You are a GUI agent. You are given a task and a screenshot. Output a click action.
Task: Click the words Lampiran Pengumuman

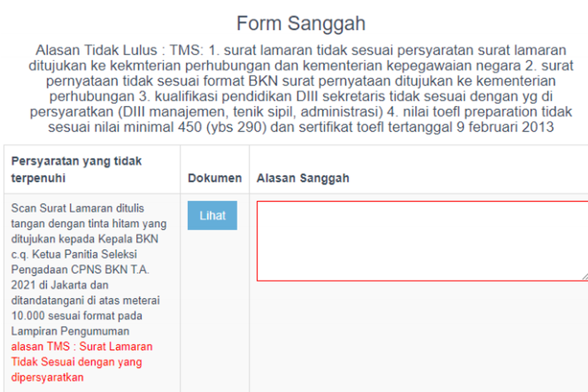[x=70, y=331]
